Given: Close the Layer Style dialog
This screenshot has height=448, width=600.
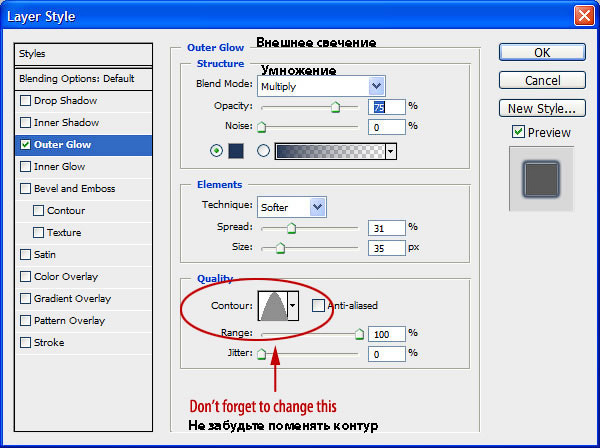Looking at the screenshot, I should tap(584, 16).
